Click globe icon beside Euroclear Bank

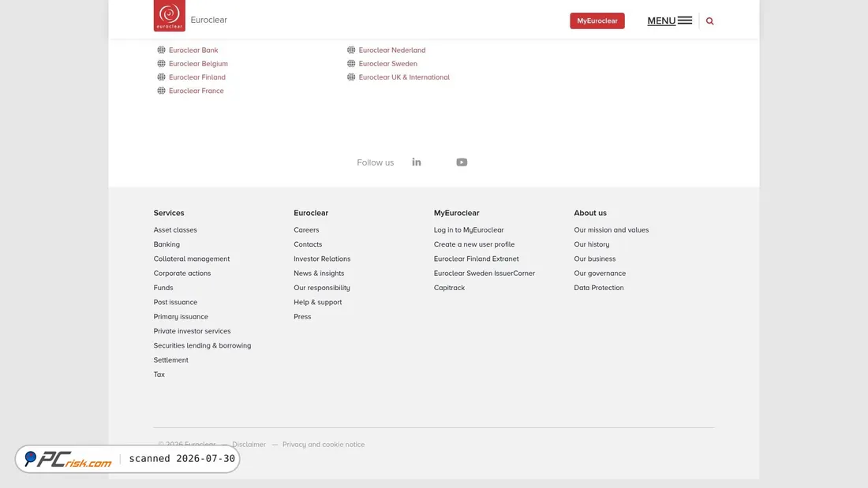161,50
